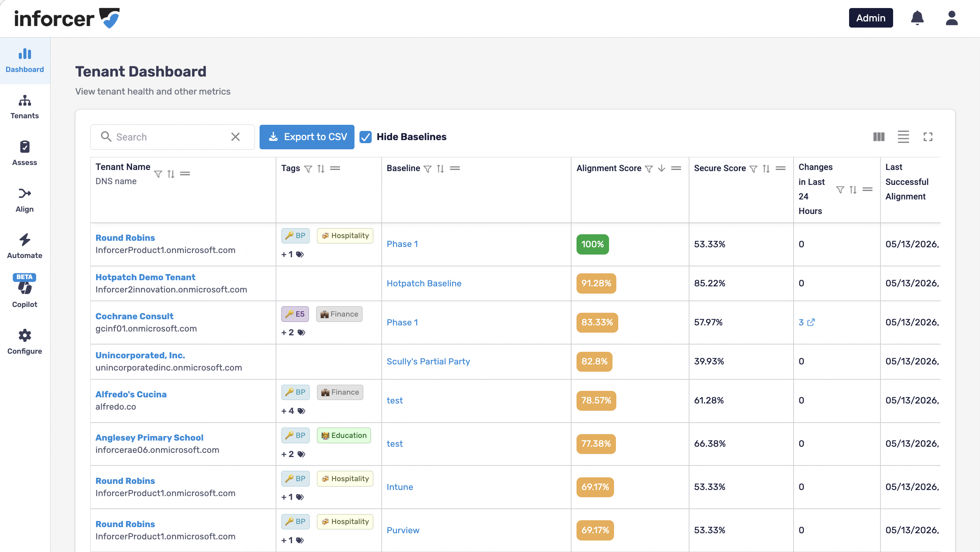Open Alfredo's Cucina tenant link
Image resolution: width=980 pixels, height=552 pixels.
tap(131, 394)
